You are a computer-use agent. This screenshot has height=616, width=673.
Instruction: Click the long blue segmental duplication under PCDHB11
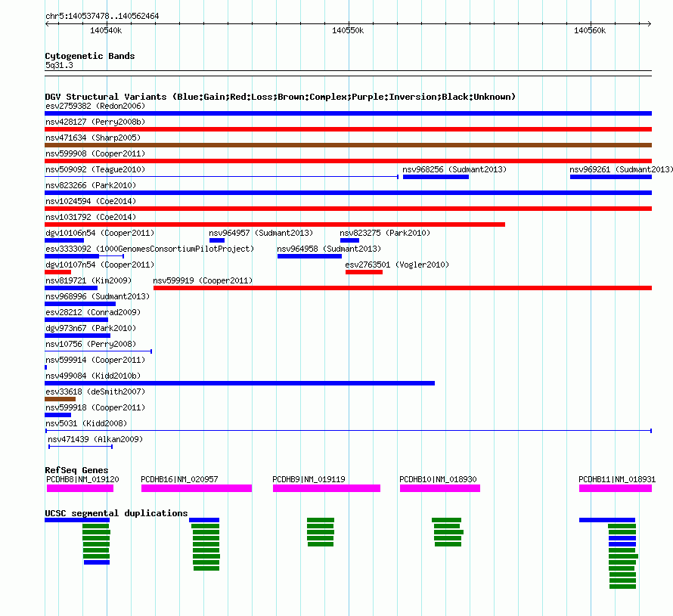[607, 520]
